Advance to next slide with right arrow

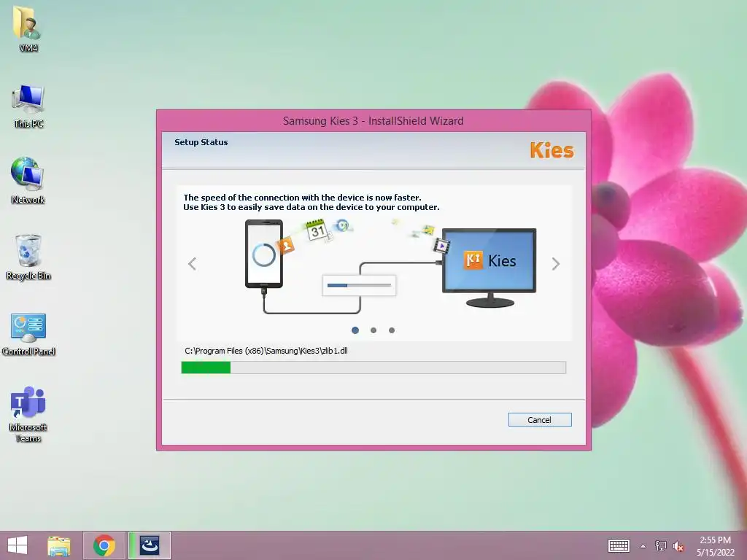[555, 263]
